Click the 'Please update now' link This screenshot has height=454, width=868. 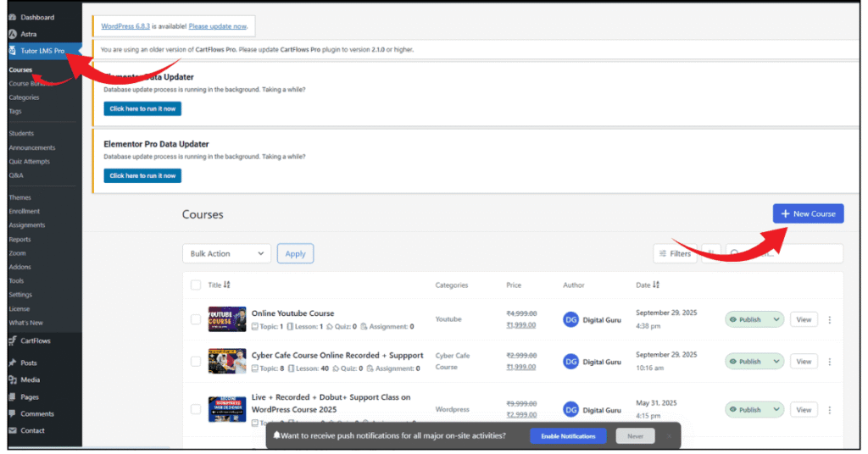coord(219,26)
